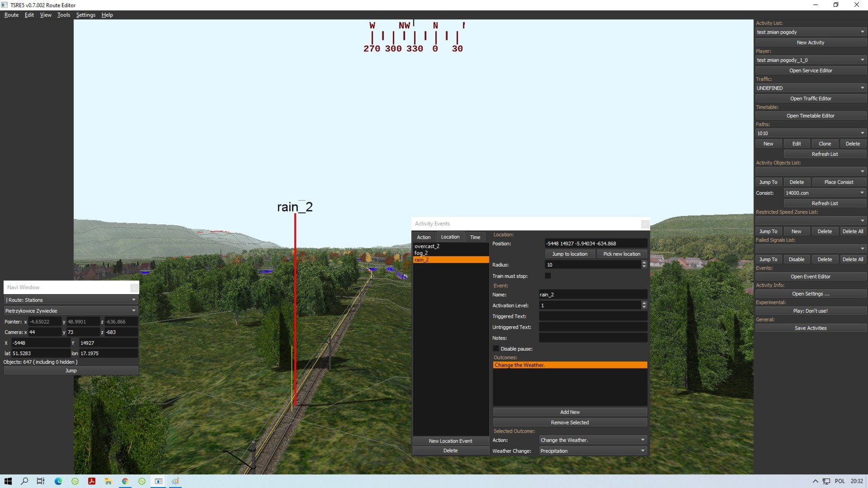Click the Save Activities button
This screenshot has width=868, height=488.
[810, 328]
